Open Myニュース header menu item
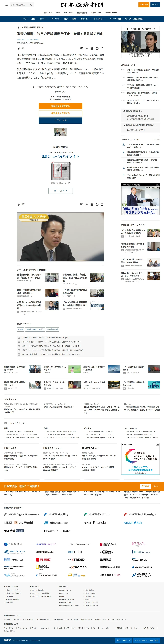 point(68,12)
